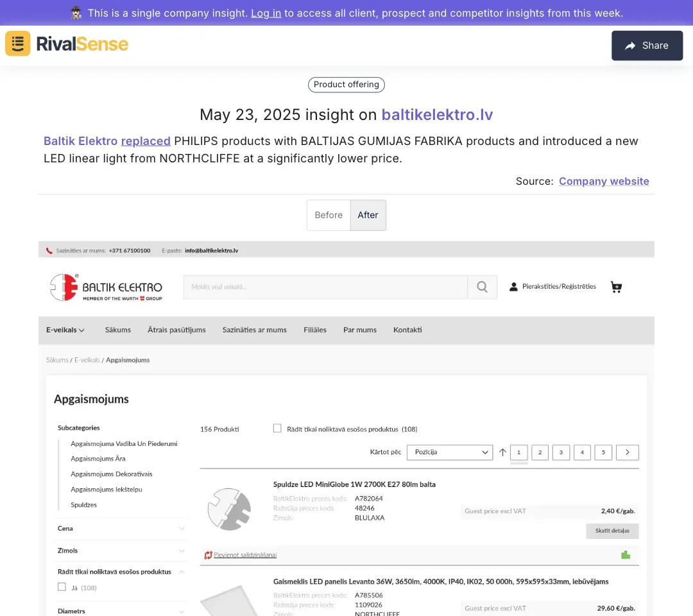Click the 'Sākums' breadcrumb link
693x616 pixels.
coord(57,360)
